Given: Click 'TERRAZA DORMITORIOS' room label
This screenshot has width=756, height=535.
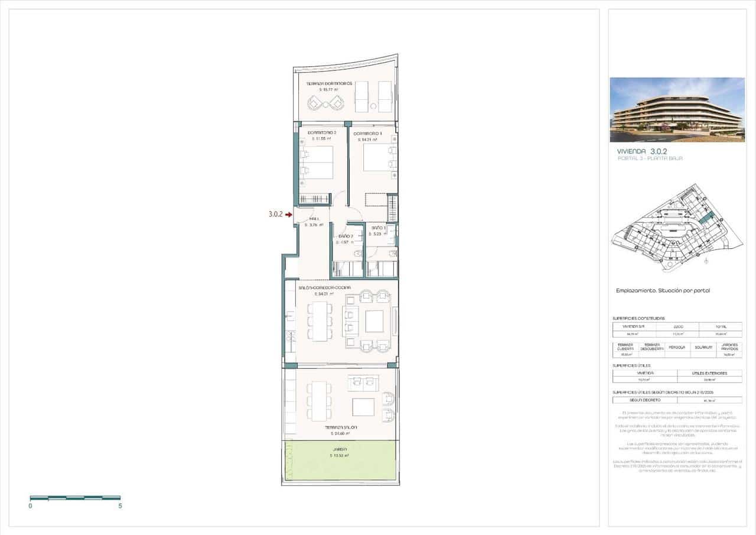Looking at the screenshot, I should [329, 85].
